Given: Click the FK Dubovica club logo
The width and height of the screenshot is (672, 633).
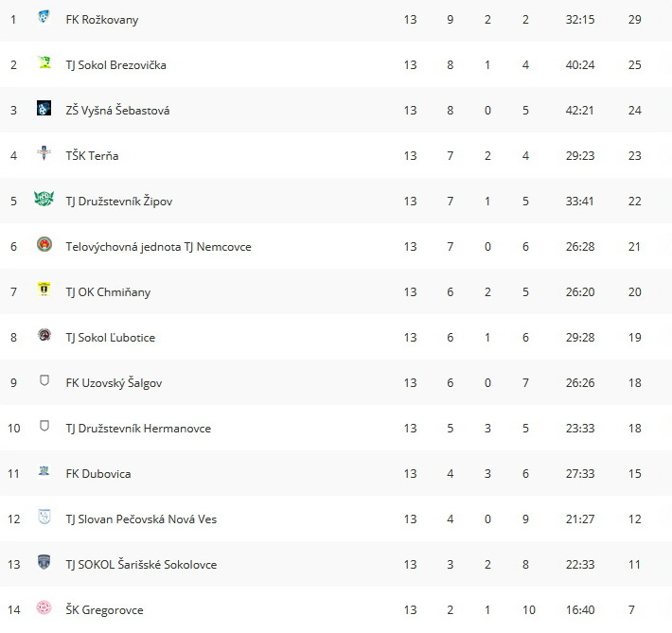Looking at the screenshot, I should [x=44, y=471].
